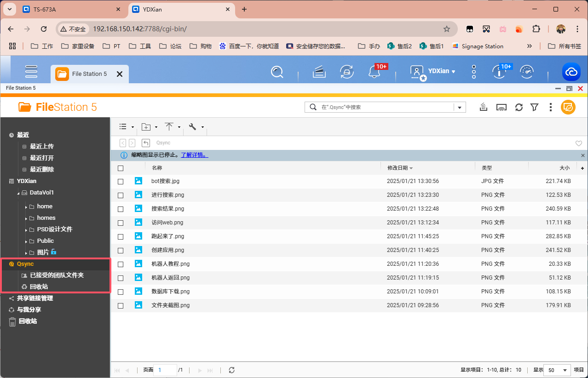Click the orange remote mount icon

(568, 107)
